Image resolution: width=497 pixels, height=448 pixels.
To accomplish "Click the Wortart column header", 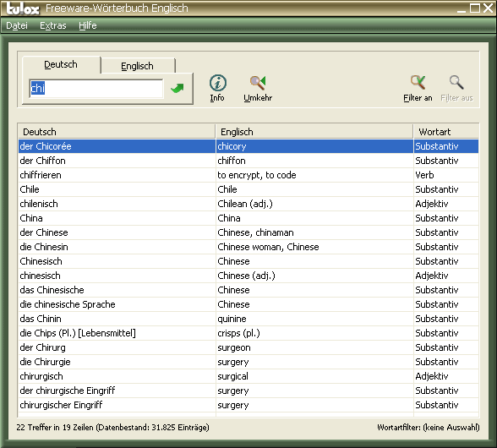I will point(446,132).
